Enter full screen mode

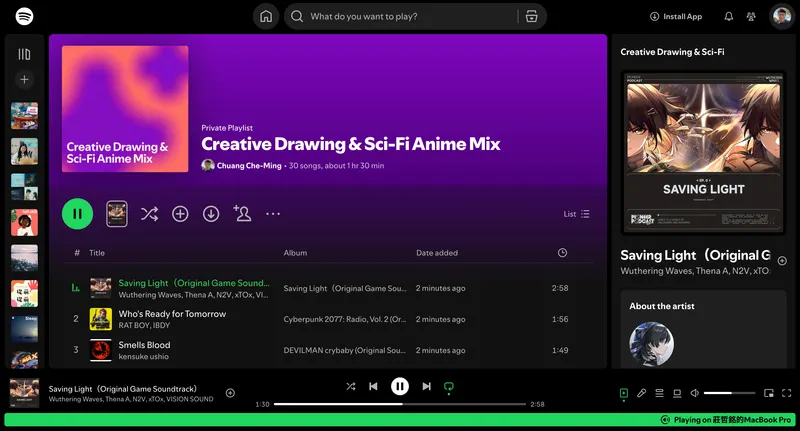pyautogui.click(x=786, y=393)
